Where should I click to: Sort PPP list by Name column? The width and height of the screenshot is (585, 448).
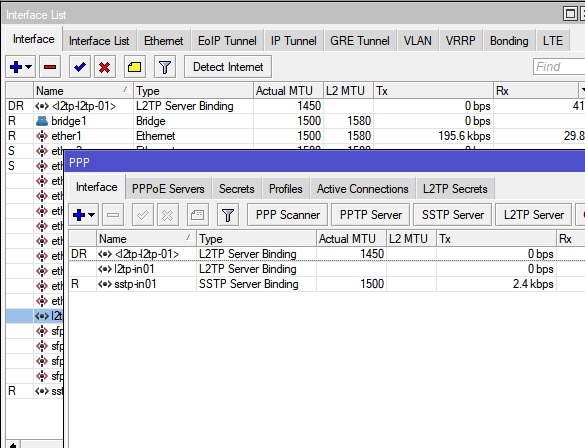146,239
